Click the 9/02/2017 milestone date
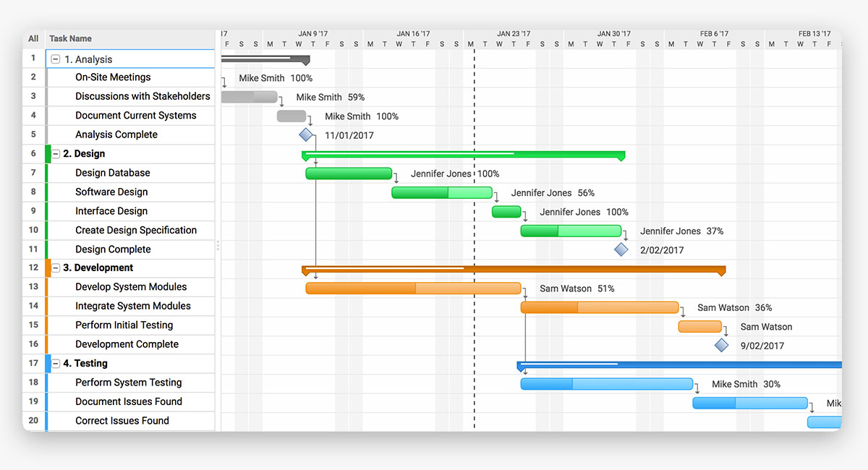 click(762, 346)
